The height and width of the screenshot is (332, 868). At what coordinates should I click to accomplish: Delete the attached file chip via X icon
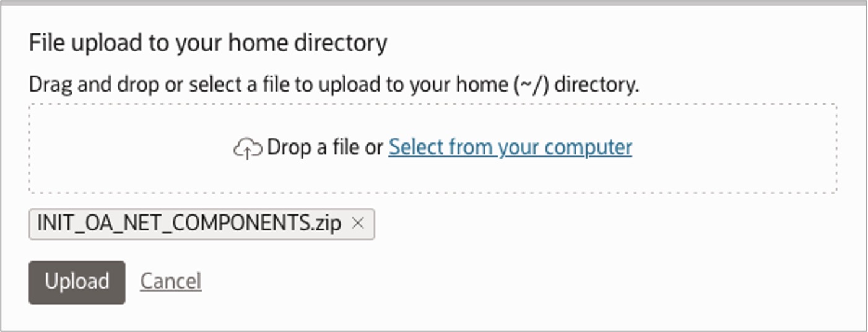(357, 224)
